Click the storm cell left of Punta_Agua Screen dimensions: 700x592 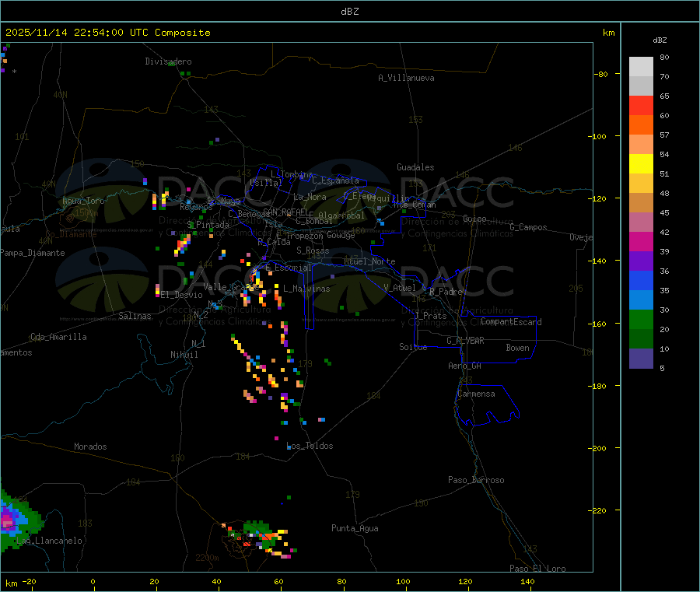[x=258, y=538]
